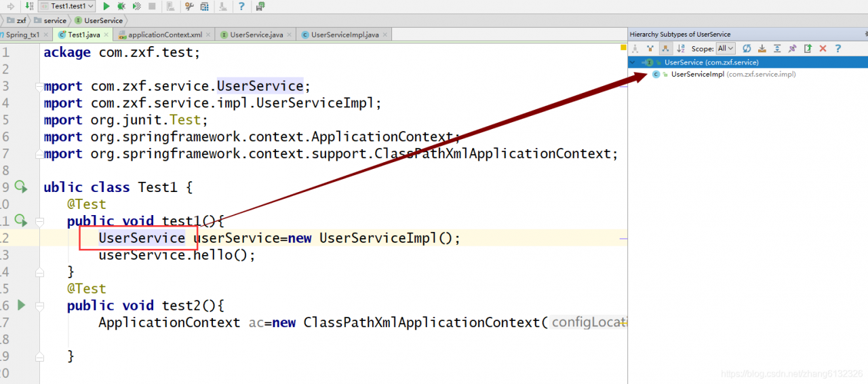This screenshot has height=384, width=868.
Task: Open the applicationContext.xml tab
Action: [165, 35]
